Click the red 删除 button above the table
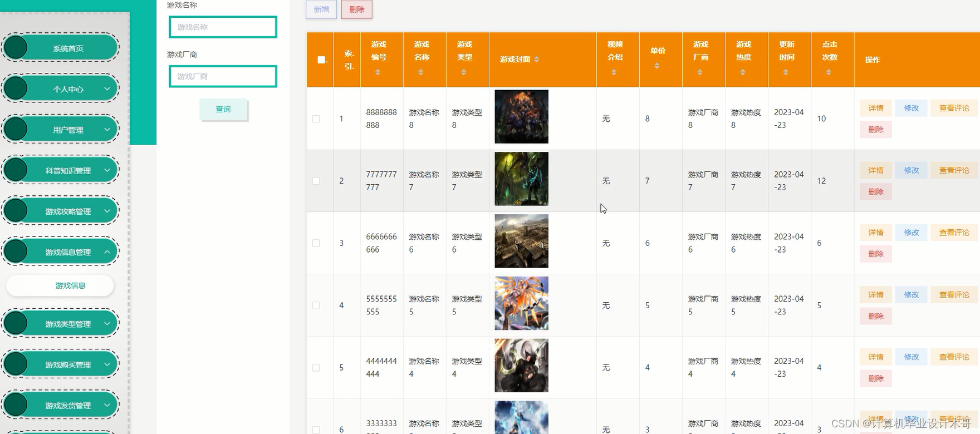The height and width of the screenshot is (434, 980). [357, 9]
